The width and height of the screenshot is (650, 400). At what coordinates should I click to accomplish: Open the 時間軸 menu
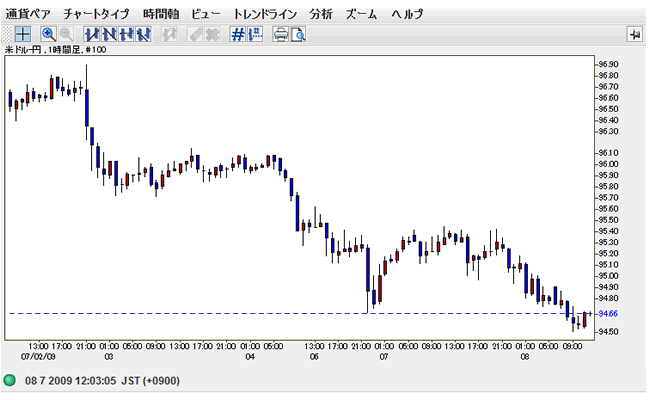pos(161,14)
